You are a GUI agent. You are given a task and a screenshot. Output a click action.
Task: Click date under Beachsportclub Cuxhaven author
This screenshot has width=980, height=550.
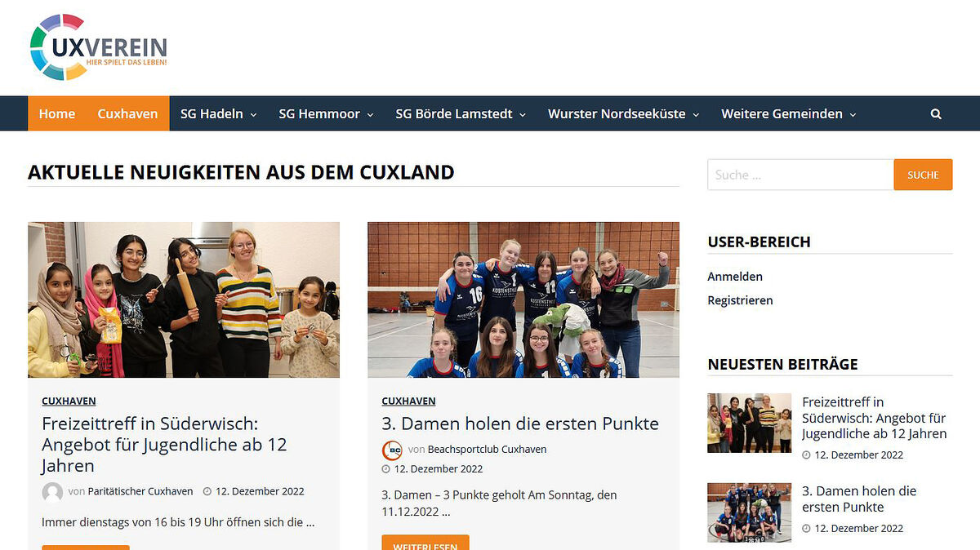[439, 469]
